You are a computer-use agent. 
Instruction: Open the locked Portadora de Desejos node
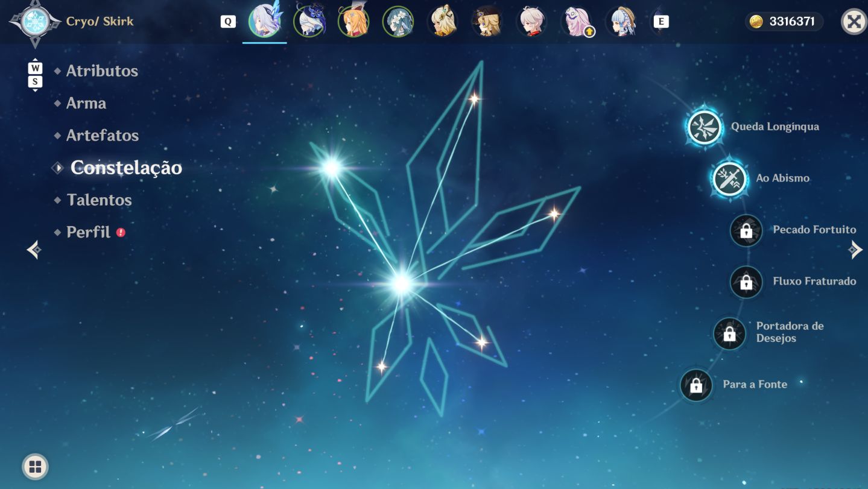pos(729,333)
